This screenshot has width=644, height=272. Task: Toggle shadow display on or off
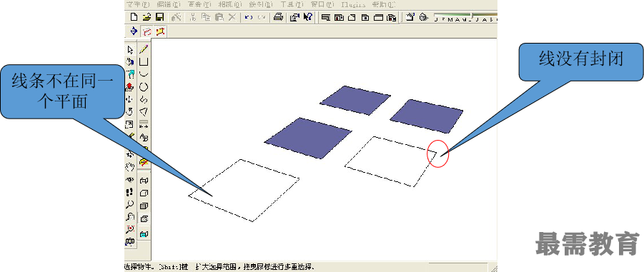[410, 17]
